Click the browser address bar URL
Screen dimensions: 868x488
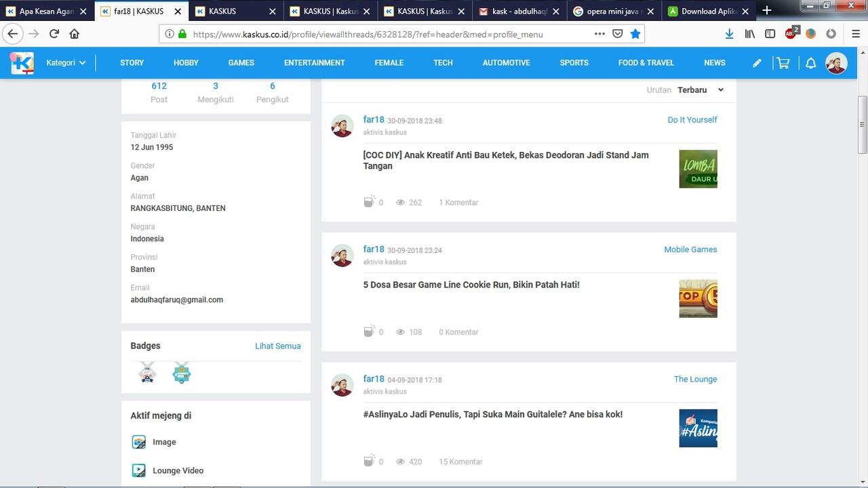point(368,35)
